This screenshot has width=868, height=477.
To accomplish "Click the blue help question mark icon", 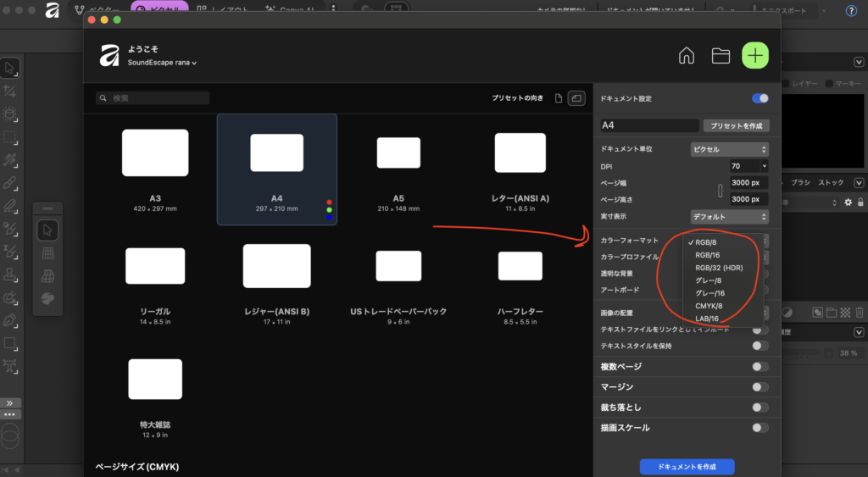I will click(x=851, y=10).
